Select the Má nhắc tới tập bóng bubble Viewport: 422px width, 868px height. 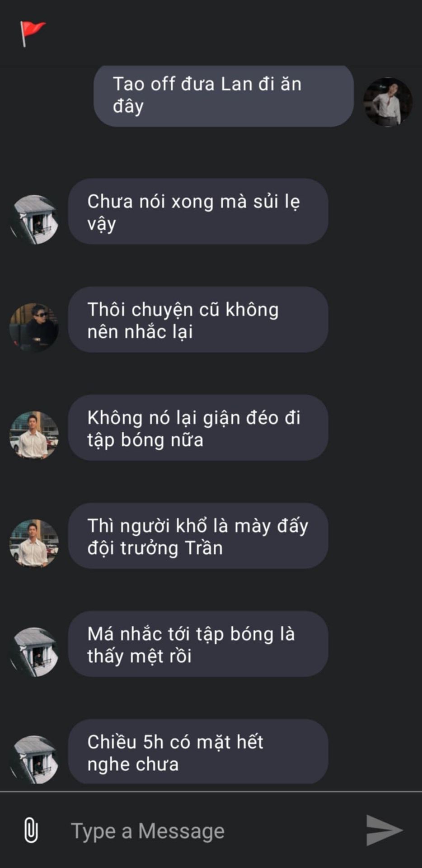(x=198, y=644)
